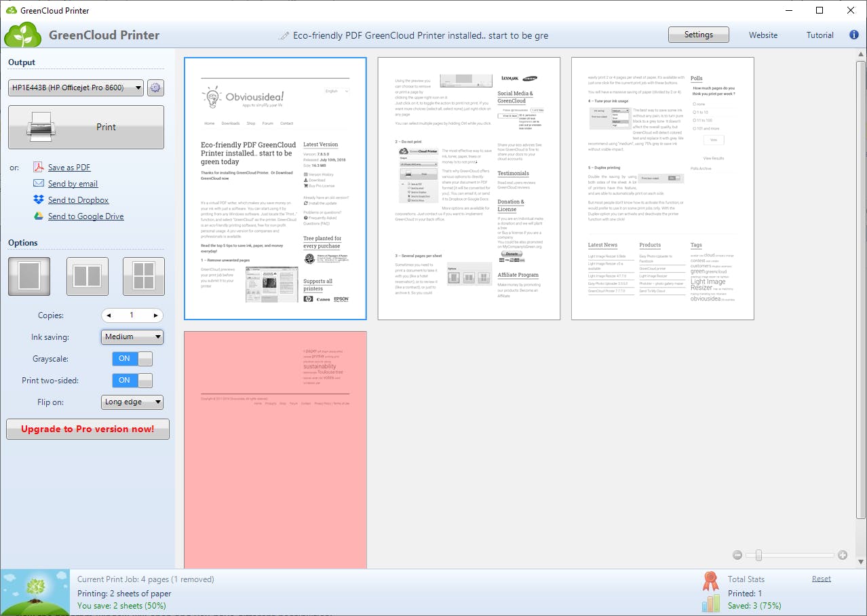
Task: Open the Website menu item
Action: click(763, 35)
